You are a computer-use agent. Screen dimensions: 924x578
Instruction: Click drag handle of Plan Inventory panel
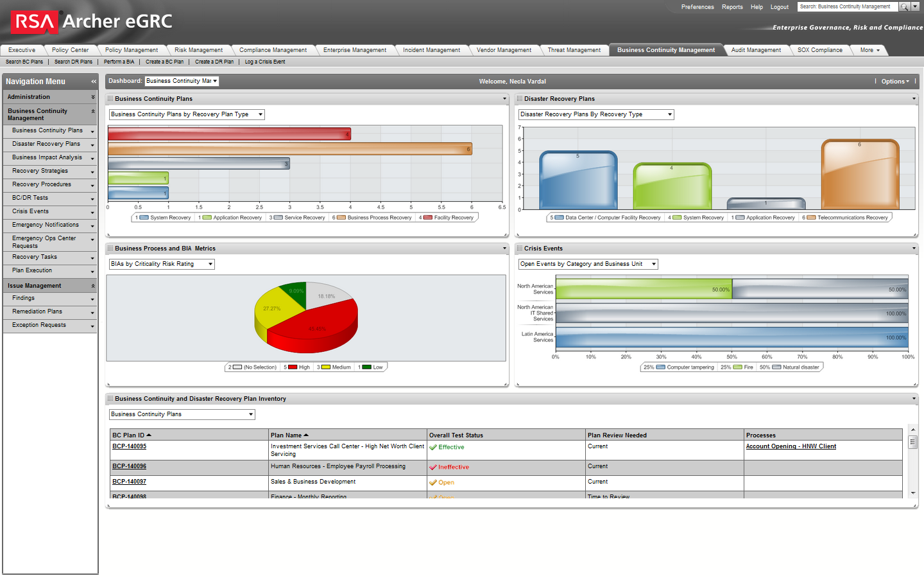coord(110,399)
